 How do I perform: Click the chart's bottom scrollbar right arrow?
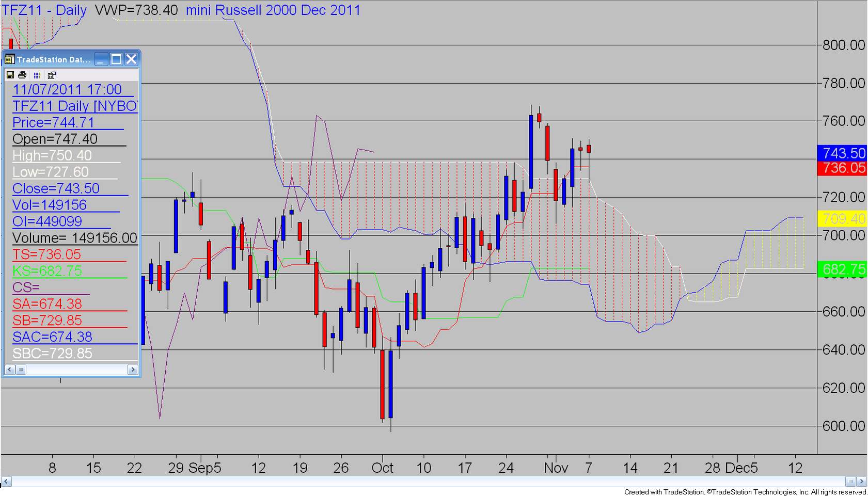[862, 482]
